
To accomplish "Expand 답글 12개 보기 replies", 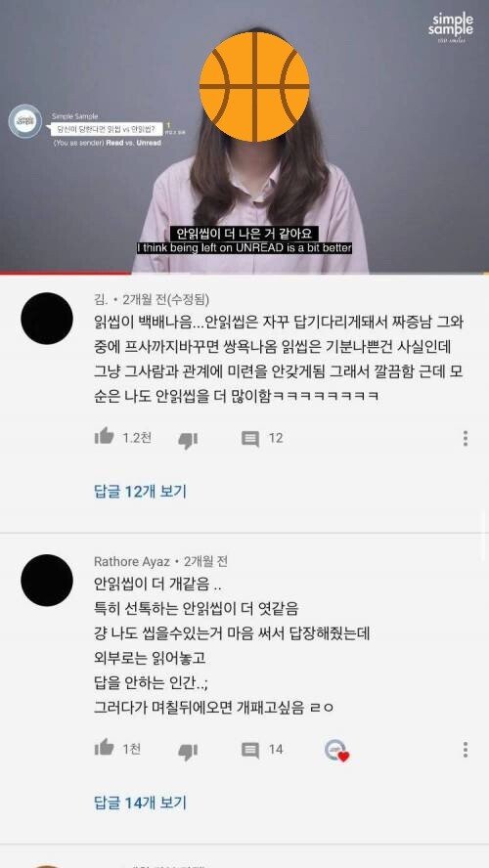I will [140, 491].
